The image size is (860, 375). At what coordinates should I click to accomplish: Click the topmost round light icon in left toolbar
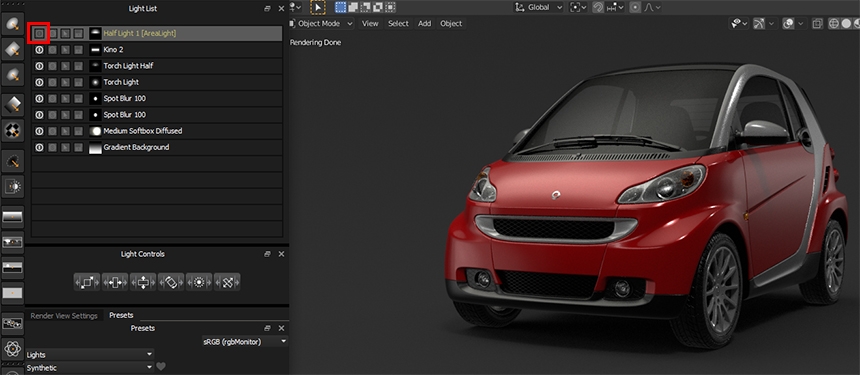point(13,24)
